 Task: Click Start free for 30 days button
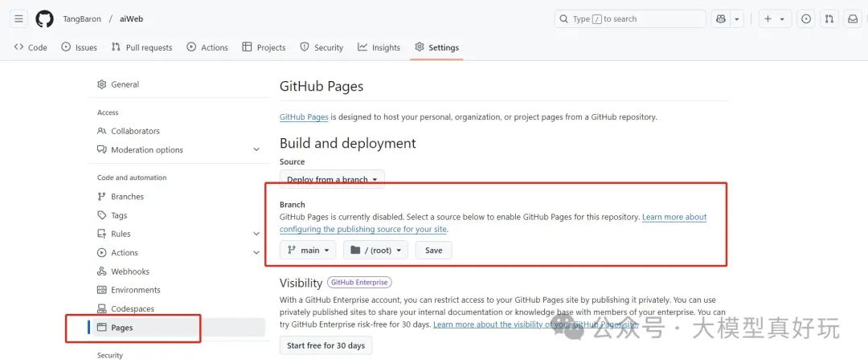click(326, 345)
